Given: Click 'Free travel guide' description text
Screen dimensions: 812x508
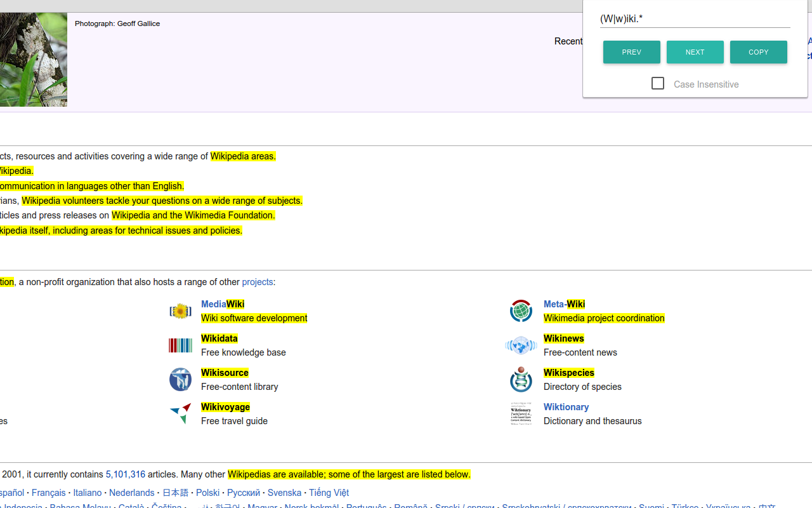Looking at the screenshot, I should click(234, 421).
